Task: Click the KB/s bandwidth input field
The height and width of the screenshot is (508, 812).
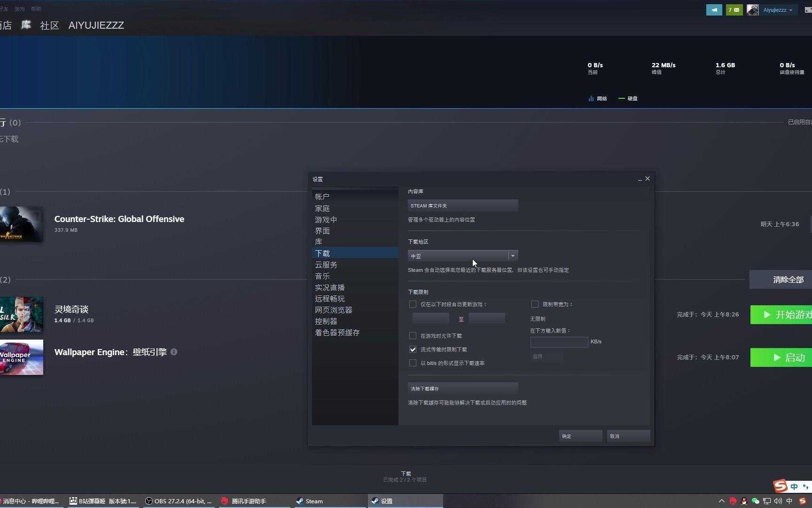Action: coord(559,342)
